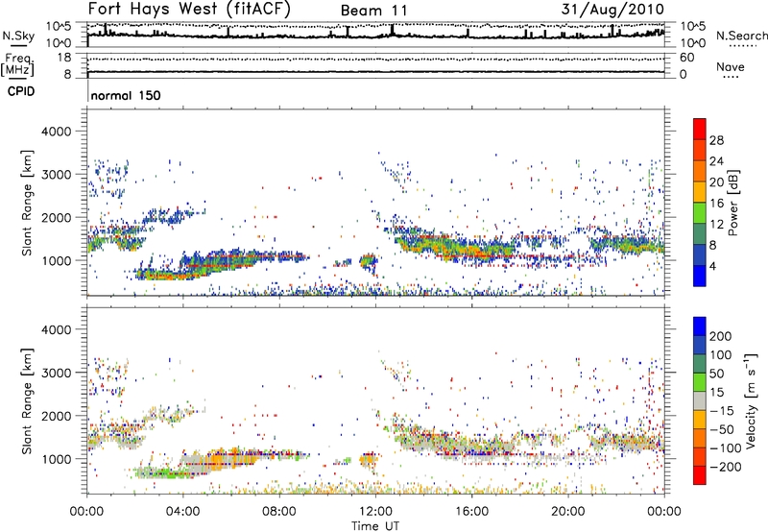Click the '60' Nave axis tick

tap(686, 58)
